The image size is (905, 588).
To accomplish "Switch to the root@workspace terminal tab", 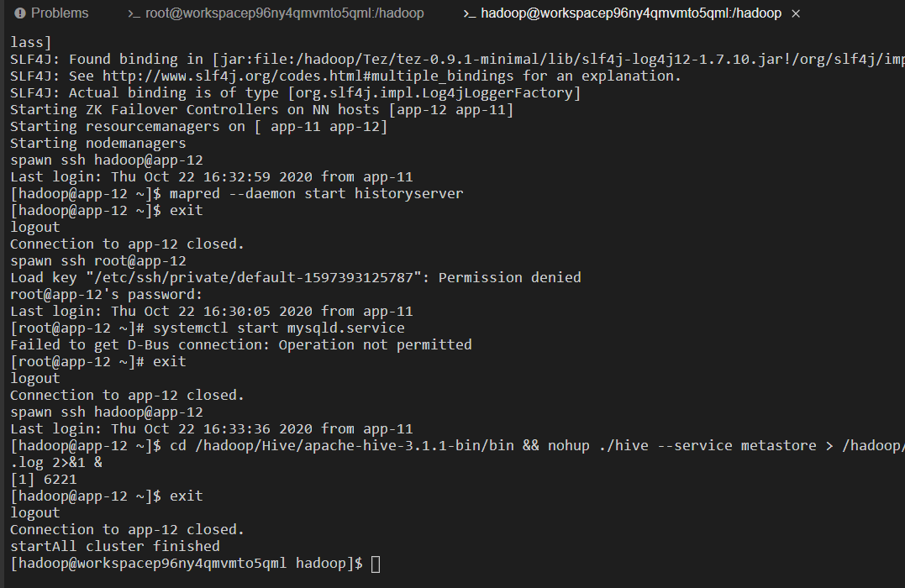I will pyautogui.click(x=276, y=13).
